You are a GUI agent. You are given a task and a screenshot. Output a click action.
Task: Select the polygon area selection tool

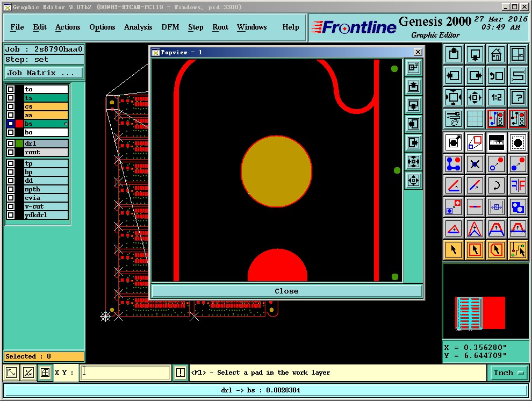[x=497, y=250]
